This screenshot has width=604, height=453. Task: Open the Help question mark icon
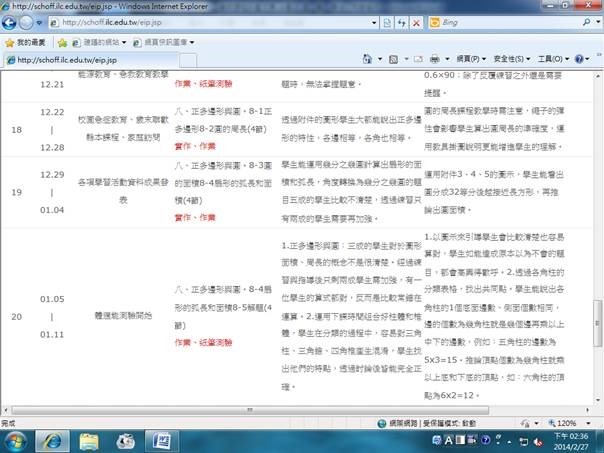(581, 60)
